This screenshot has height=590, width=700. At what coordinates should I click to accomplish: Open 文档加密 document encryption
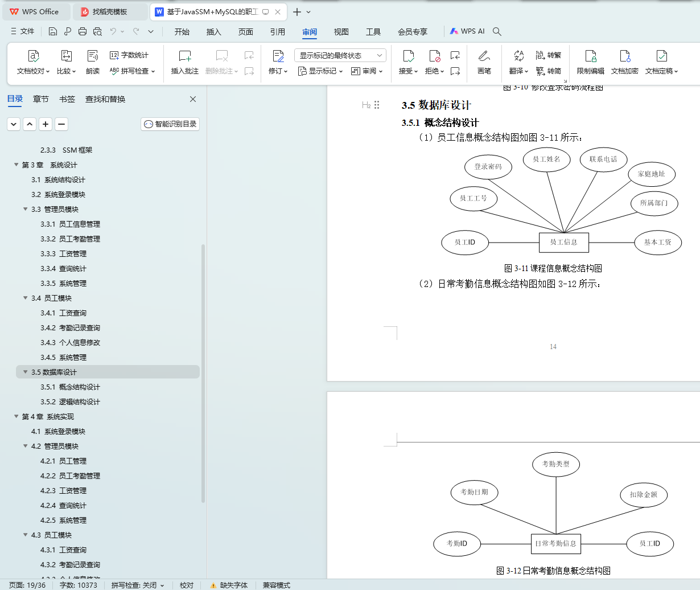coord(625,63)
